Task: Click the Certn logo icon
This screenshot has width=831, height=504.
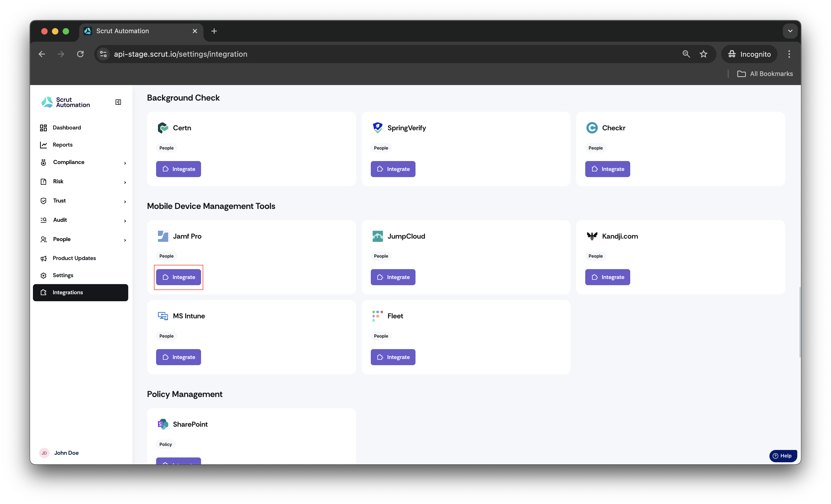Action: pos(163,128)
